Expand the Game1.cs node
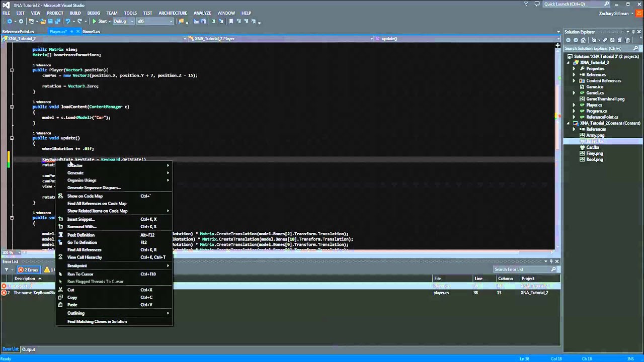The width and height of the screenshot is (644, 362). click(574, 93)
